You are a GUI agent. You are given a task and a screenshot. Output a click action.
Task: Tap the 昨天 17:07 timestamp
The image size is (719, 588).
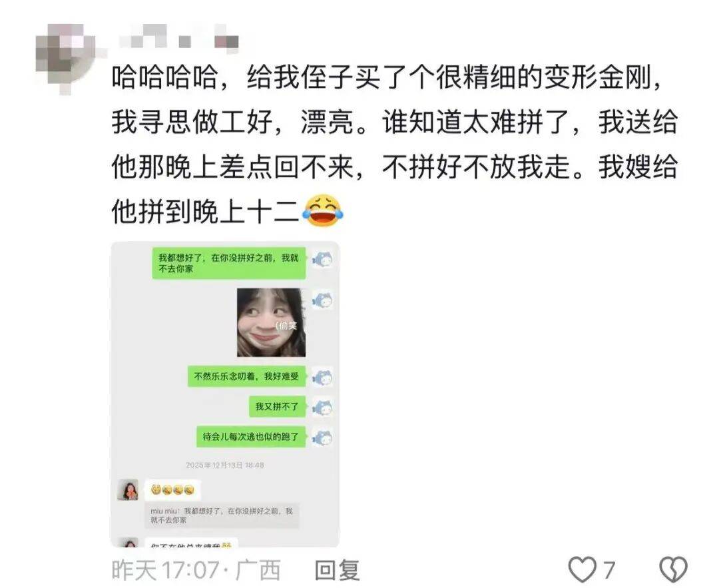[x=166, y=571]
